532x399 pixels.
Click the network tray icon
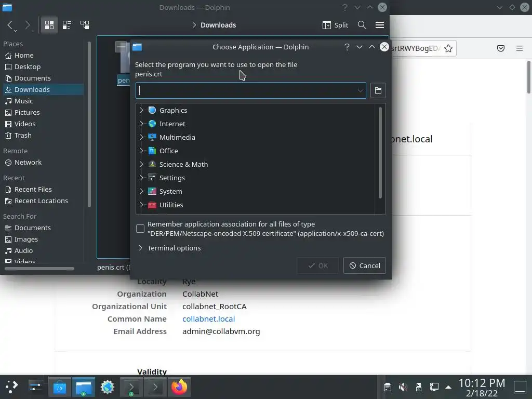coord(434,387)
